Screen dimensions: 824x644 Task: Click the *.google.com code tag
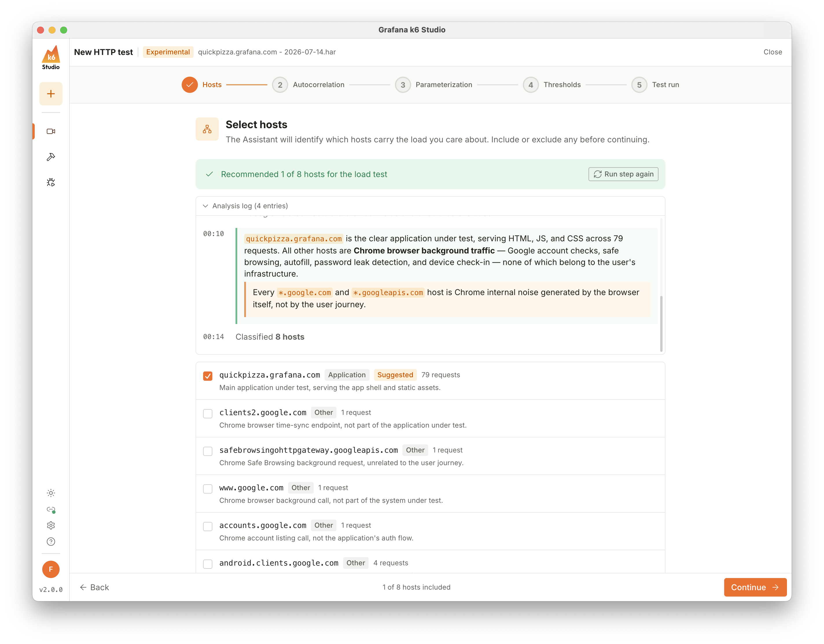pyautogui.click(x=304, y=293)
